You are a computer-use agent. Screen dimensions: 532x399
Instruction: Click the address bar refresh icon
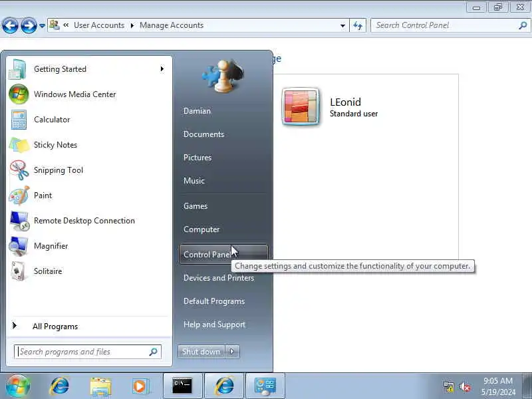pos(358,25)
